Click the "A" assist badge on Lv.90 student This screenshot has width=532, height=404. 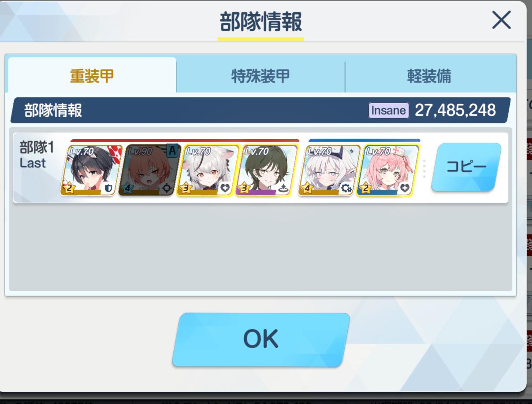(172, 151)
